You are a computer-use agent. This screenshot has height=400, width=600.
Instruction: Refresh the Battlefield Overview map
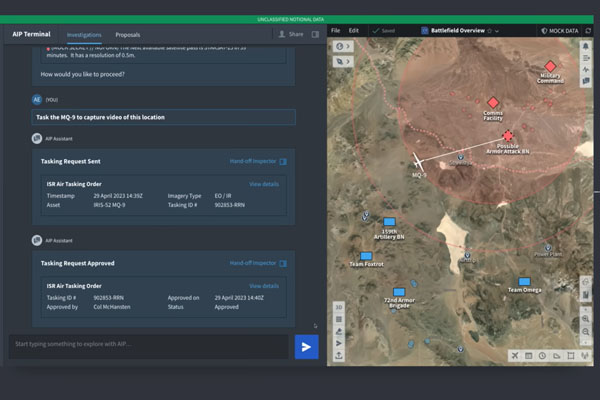[588, 31]
